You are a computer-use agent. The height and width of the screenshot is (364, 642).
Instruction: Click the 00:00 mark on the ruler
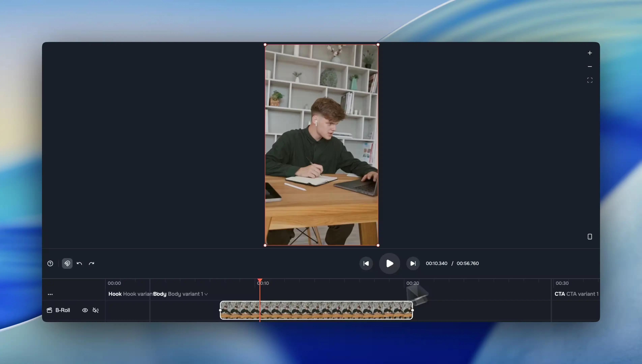[x=114, y=283]
